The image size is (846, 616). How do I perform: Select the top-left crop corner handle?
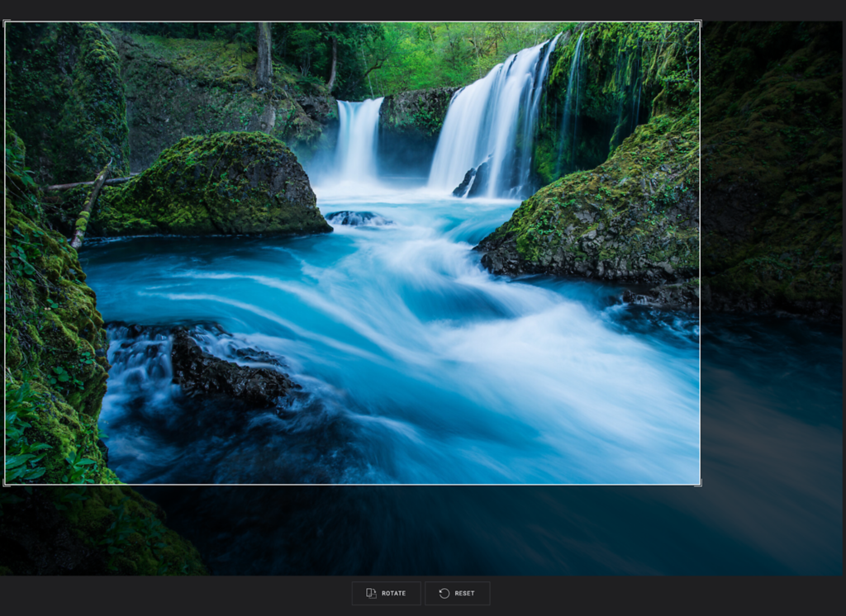click(6, 22)
